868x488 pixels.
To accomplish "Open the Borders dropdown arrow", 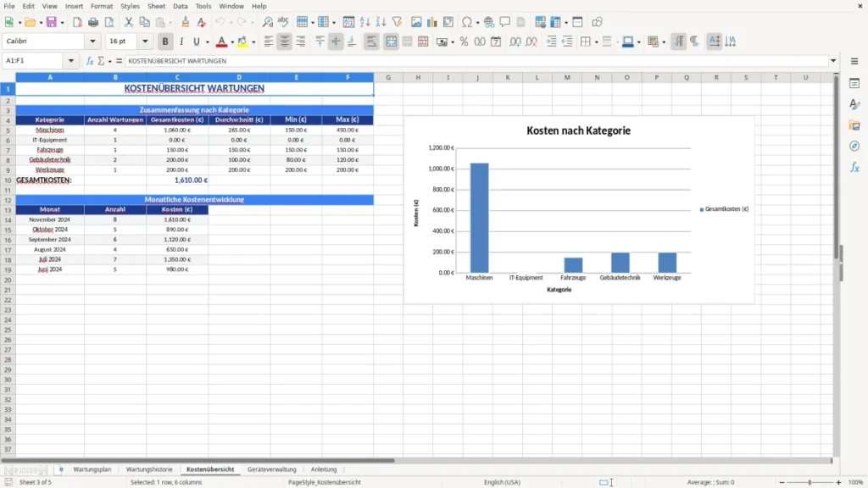I will [x=596, y=42].
